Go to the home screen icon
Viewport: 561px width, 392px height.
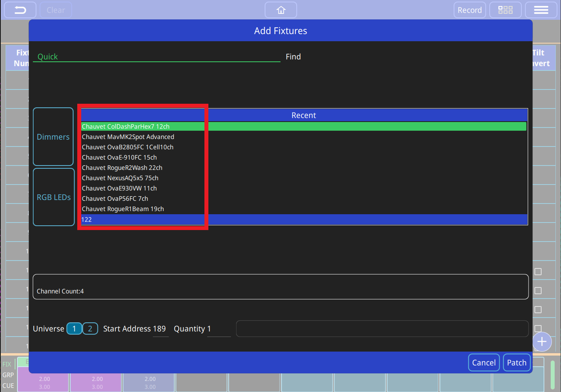[x=281, y=10]
